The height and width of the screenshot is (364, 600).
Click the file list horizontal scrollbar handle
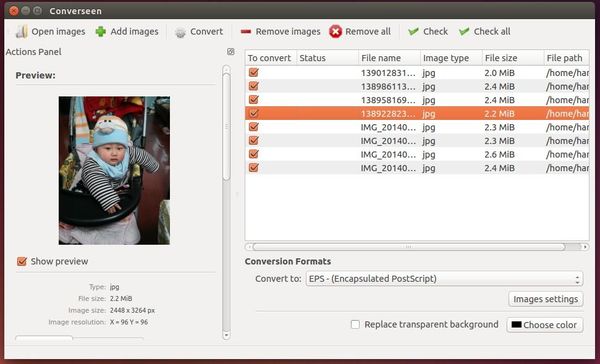point(409,247)
